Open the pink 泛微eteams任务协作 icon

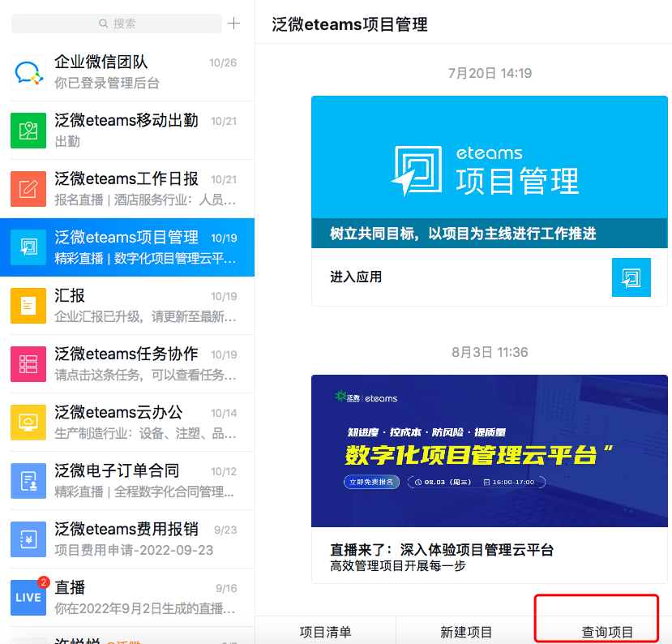[x=28, y=363]
